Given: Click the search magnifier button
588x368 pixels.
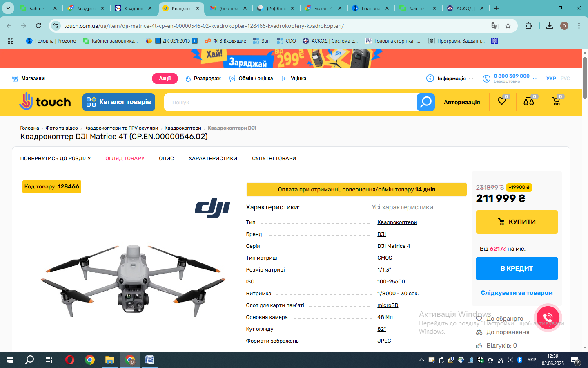Looking at the screenshot, I should [x=426, y=102].
